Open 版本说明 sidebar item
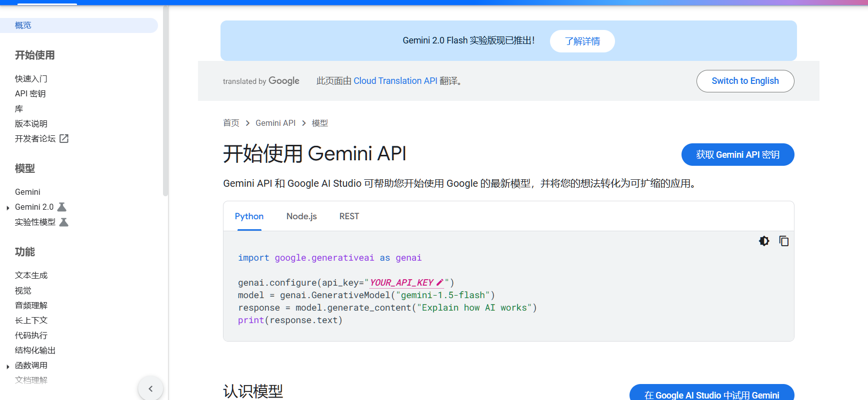The height and width of the screenshot is (400, 868). pos(31,123)
